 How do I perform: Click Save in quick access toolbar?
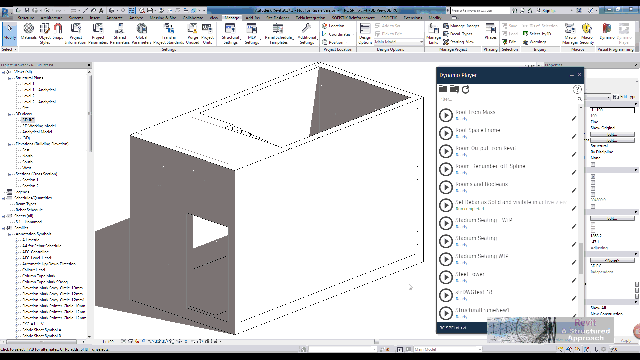(x=27, y=10)
